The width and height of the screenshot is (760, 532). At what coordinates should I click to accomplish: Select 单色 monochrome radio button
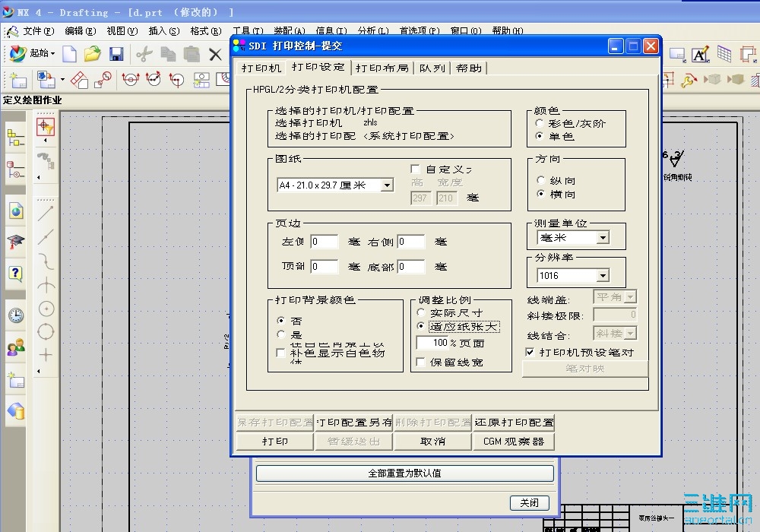pyautogui.click(x=540, y=136)
